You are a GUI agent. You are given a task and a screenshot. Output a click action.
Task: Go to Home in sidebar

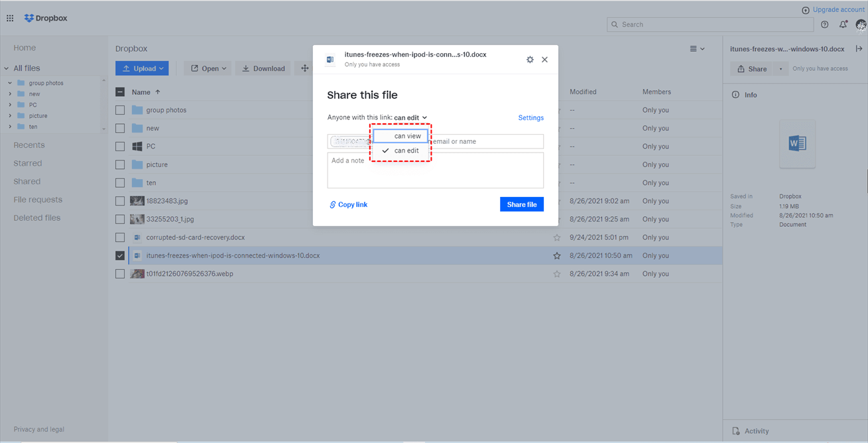25,48
